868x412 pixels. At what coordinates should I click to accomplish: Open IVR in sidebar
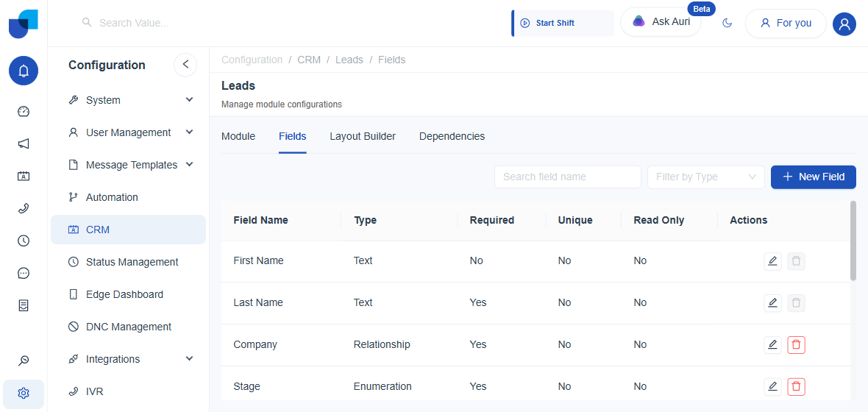coord(128,391)
